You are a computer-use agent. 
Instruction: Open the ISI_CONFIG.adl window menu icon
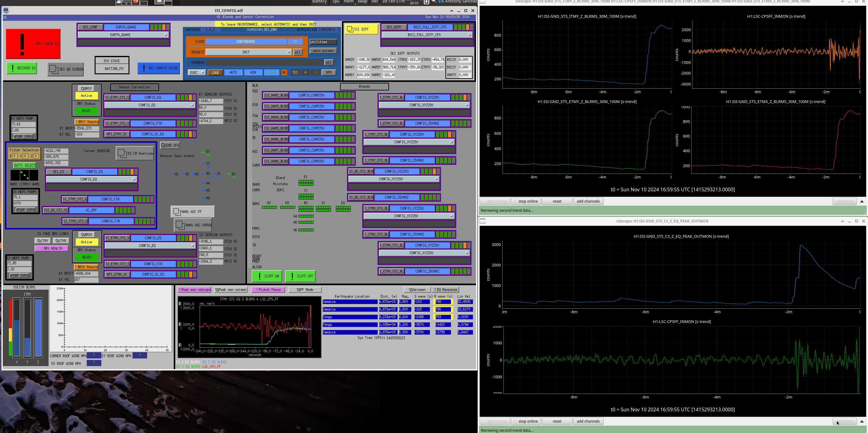point(6,10)
